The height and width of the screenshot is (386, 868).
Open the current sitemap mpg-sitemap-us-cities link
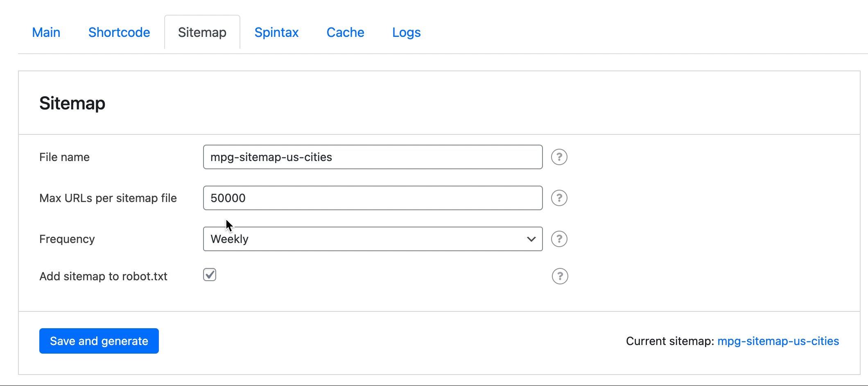click(778, 341)
